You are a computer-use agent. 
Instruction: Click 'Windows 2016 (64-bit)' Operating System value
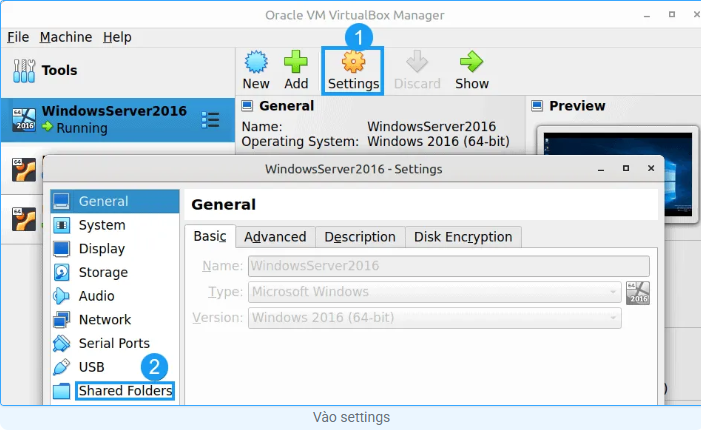(438, 142)
